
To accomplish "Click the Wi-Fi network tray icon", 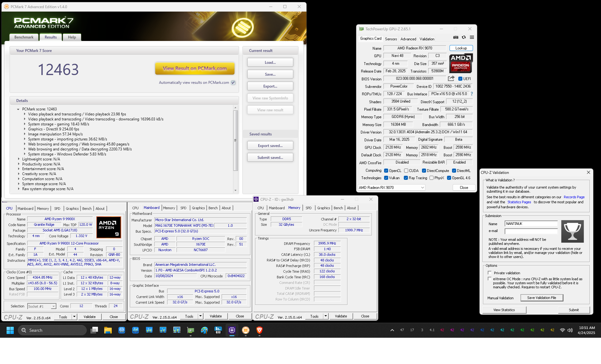I will [562, 330].
